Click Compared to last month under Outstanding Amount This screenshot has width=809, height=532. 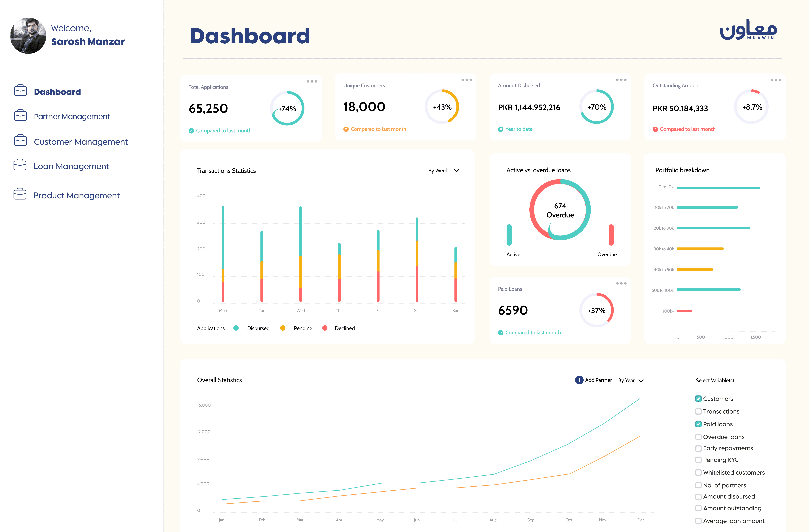point(688,129)
